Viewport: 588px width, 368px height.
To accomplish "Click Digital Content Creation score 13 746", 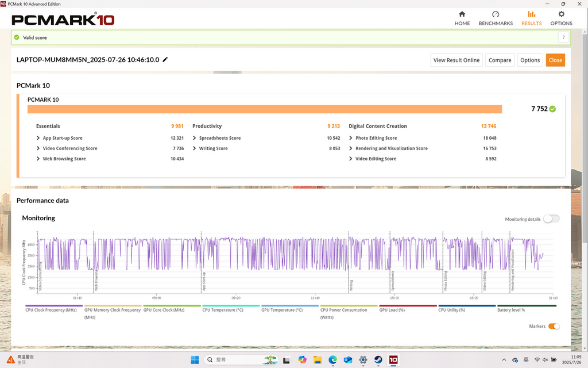I will 489,126.
